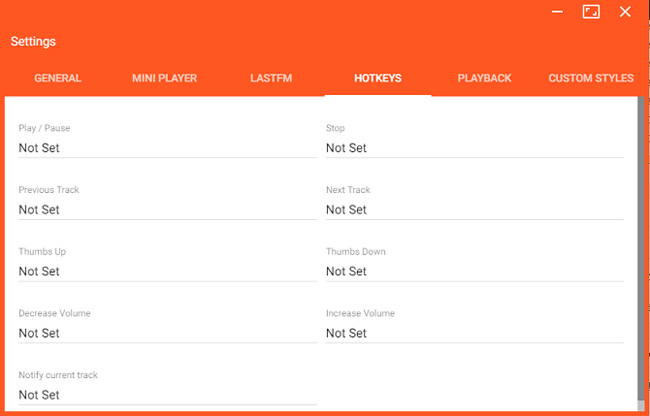Set the Play / Pause hotkey field

167,148
